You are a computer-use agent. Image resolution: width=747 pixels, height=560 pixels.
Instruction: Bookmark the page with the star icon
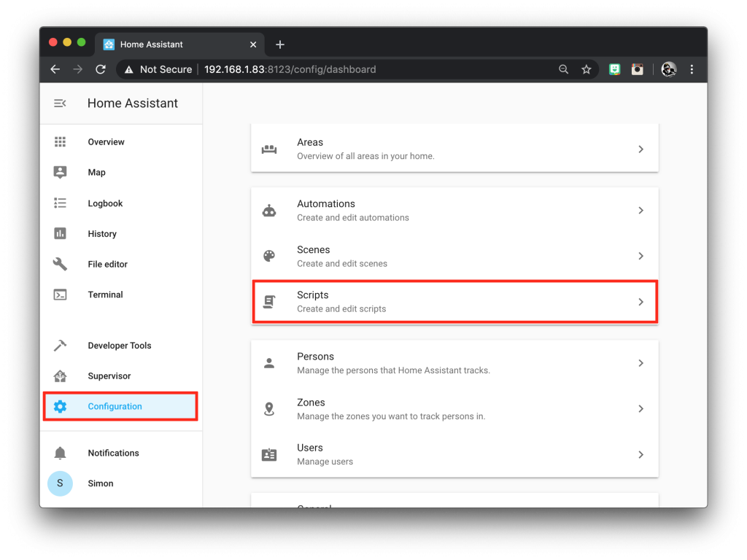(x=587, y=69)
